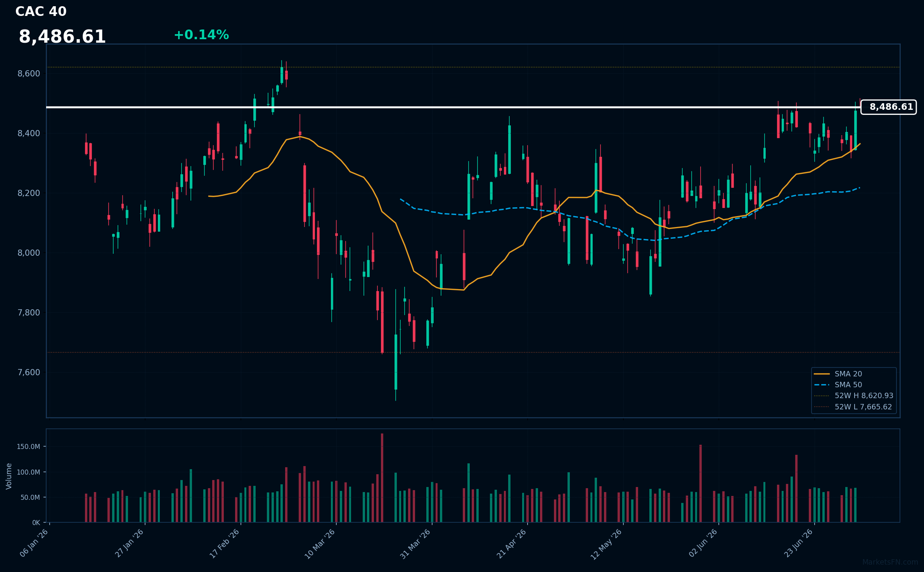Viewport: 924px width, 572px height.
Task: Click the 12 May '26 date label
Action: 606,544
